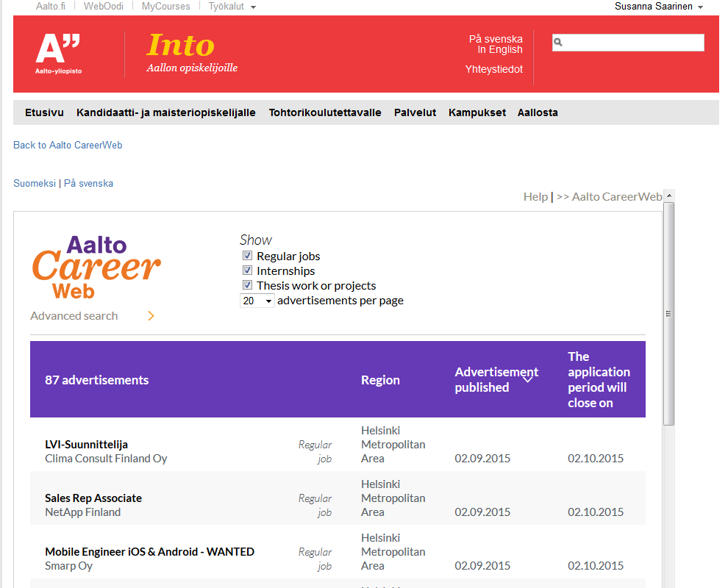The image size is (728, 588).
Task: Click the Suomeksi language link
Action: click(35, 183)
